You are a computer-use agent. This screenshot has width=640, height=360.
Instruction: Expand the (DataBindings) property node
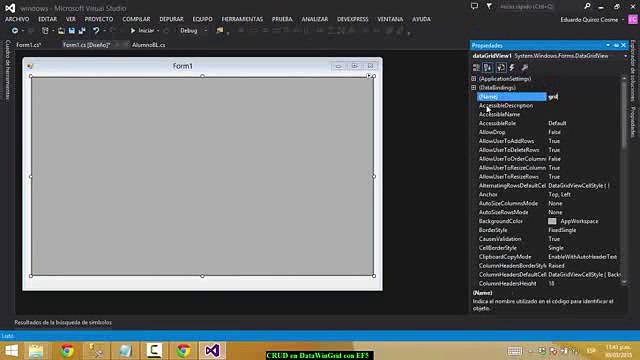pos(474,88)
